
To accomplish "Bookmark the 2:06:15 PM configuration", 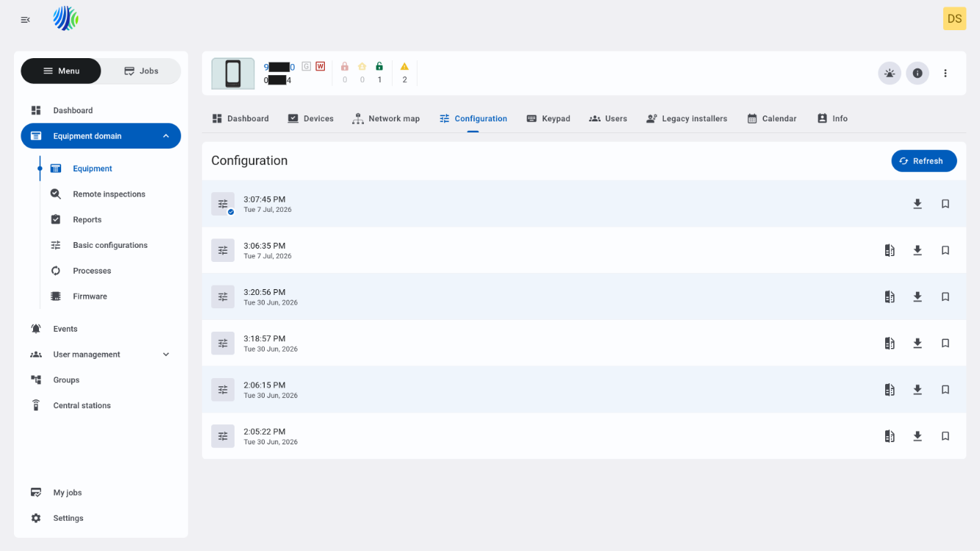I will click(x=945, y=389).
